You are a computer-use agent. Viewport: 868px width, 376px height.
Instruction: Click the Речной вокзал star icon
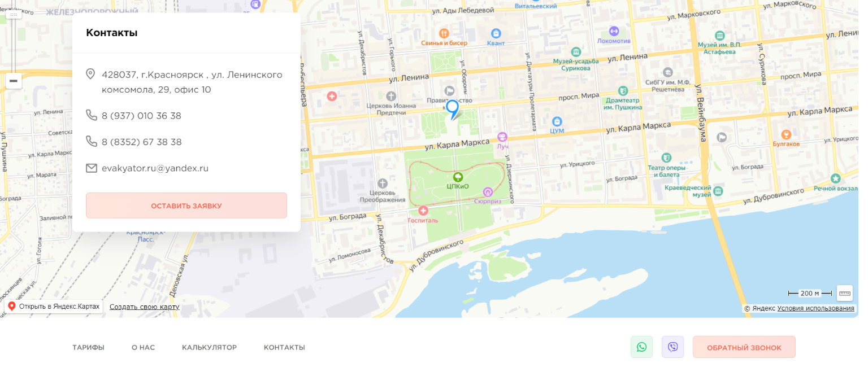(836, 178)
